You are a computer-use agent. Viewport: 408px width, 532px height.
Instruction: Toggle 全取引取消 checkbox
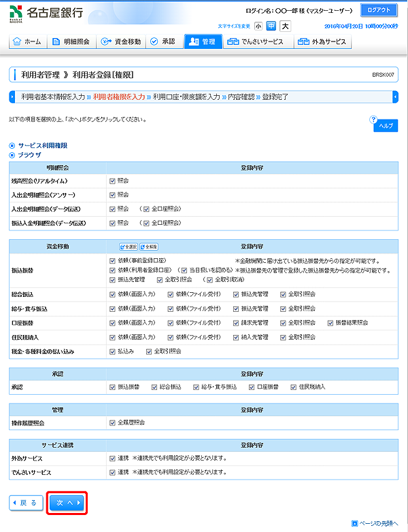coord(209,280)
